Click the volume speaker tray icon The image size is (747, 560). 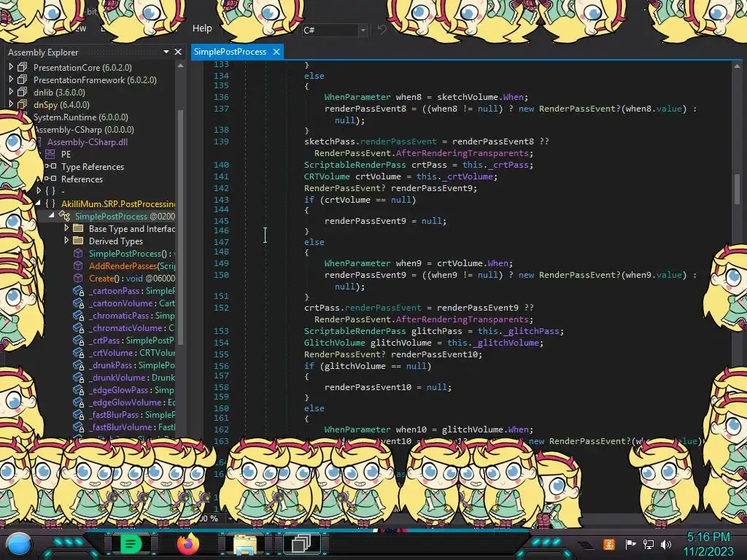point(665,544)
